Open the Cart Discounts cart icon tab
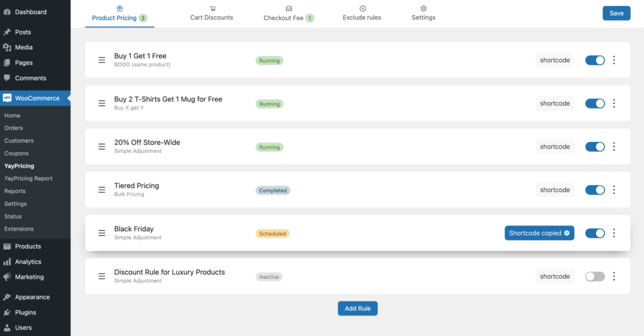The width and height of the screenshot is (644, 336). pyautogui.click(x=213, y=9)
